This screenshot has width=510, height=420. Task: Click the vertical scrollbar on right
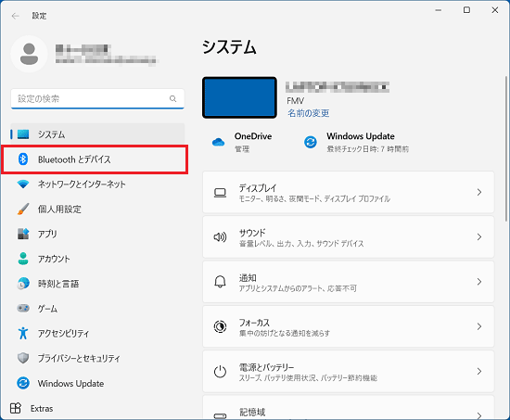[506, 148]
